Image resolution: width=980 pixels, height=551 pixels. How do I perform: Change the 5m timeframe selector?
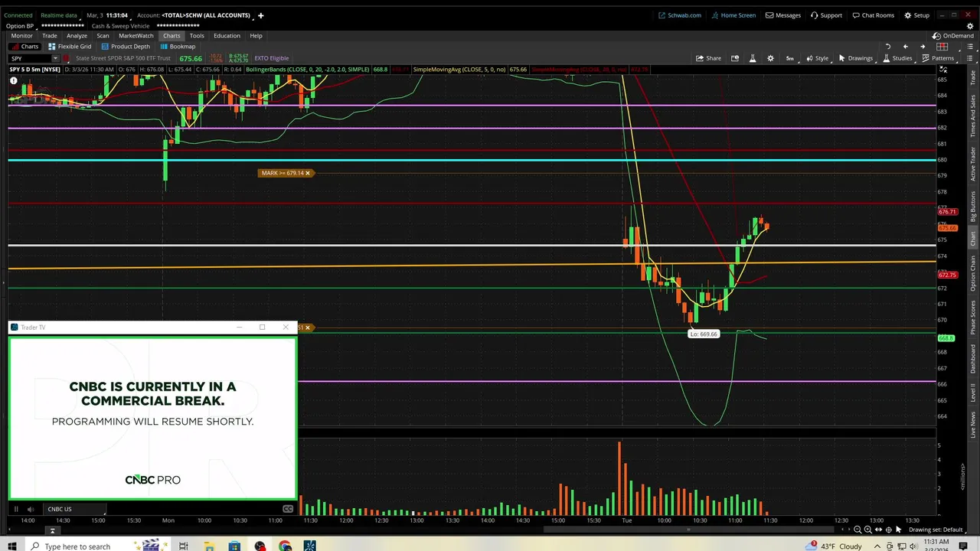pos(790,58)
